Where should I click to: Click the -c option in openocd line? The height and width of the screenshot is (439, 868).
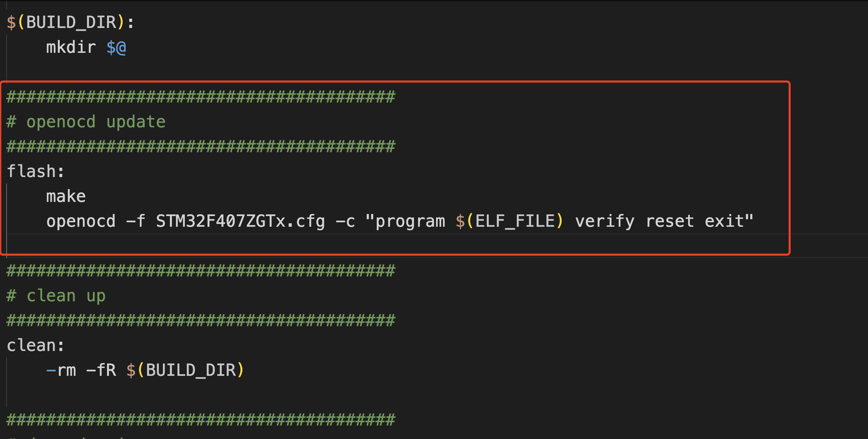click(345, 222)
